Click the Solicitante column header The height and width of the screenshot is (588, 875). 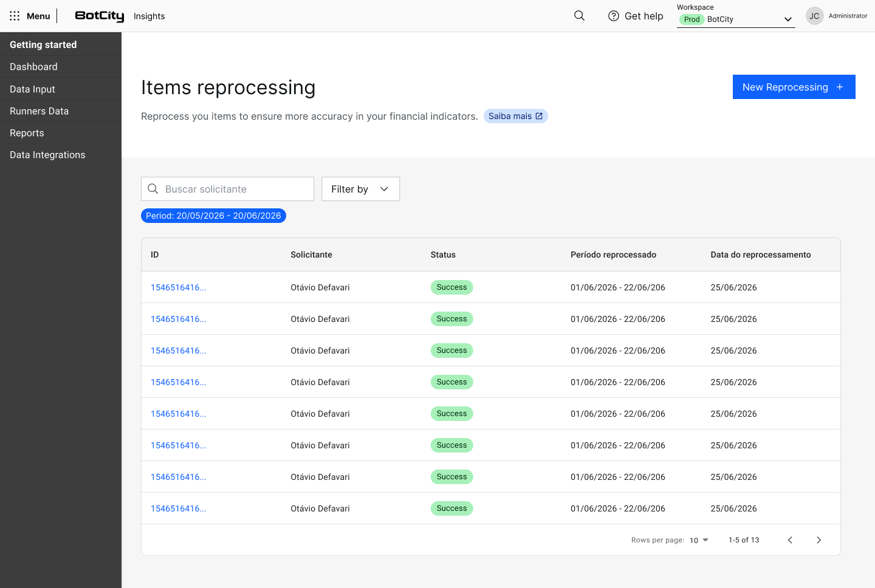311,255
